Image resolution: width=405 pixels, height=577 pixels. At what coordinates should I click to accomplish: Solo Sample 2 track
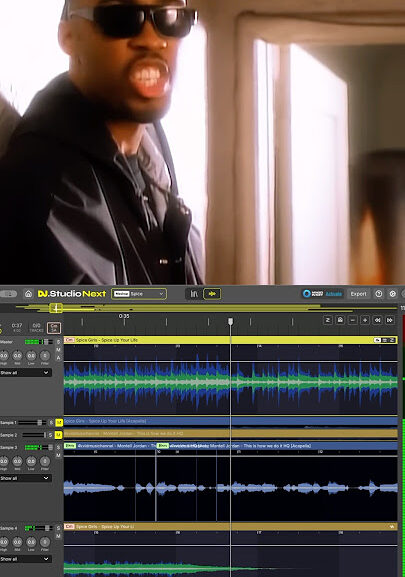coord(51,435)
